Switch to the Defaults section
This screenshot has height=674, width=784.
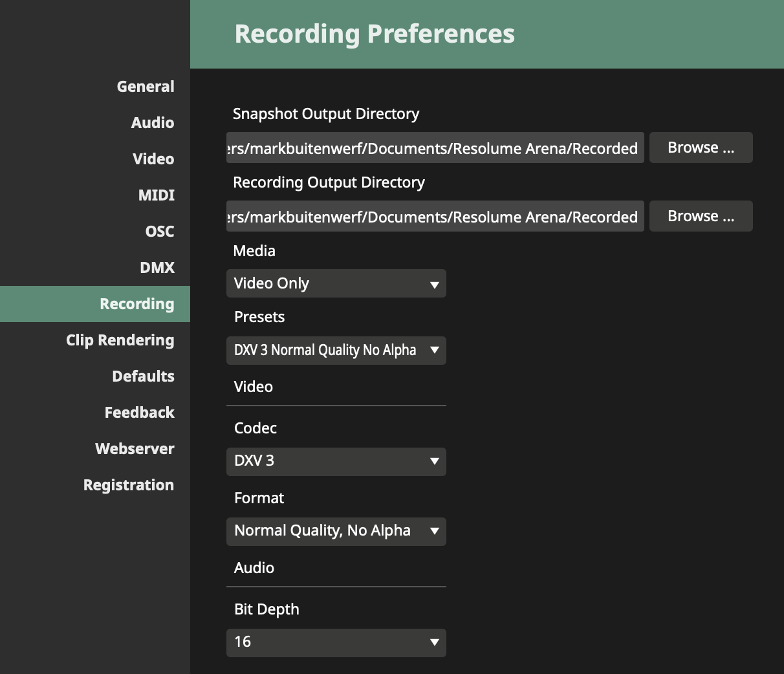(x=143, y=376)
